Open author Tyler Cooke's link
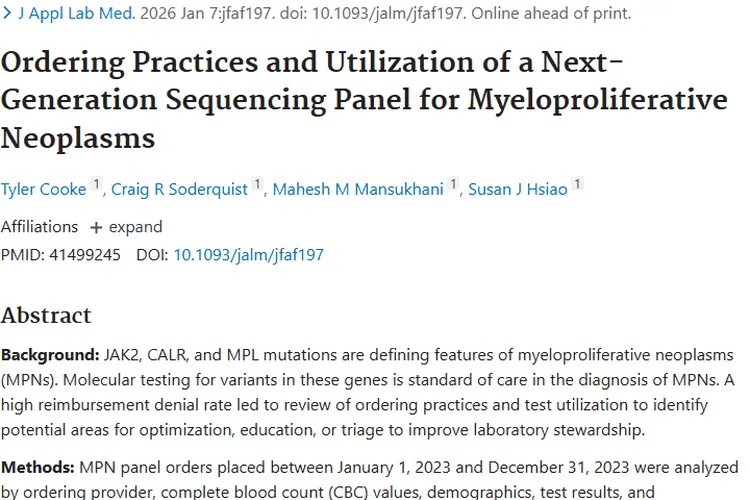The width and height of the screenshot is (750, 500). [44, 190]
